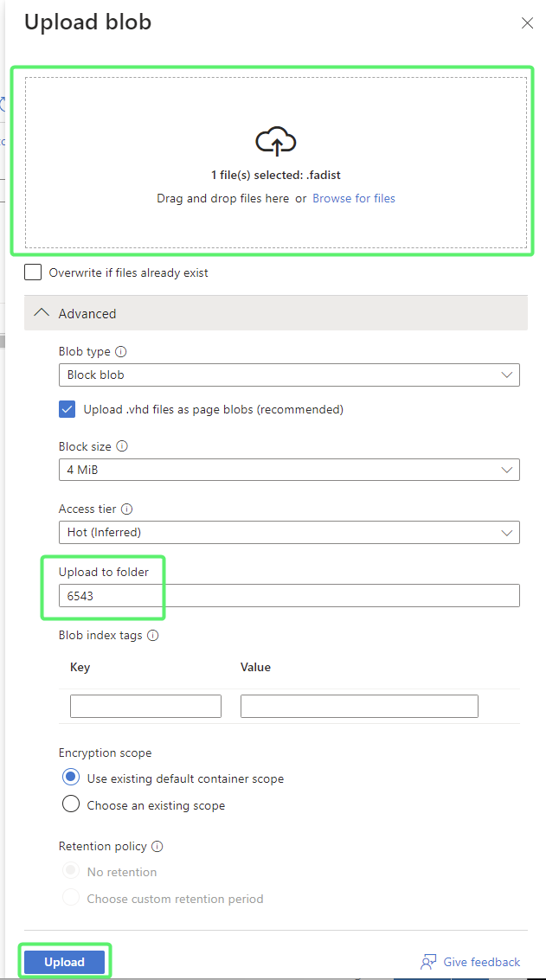Click the Browse for files link

(354, 198)
